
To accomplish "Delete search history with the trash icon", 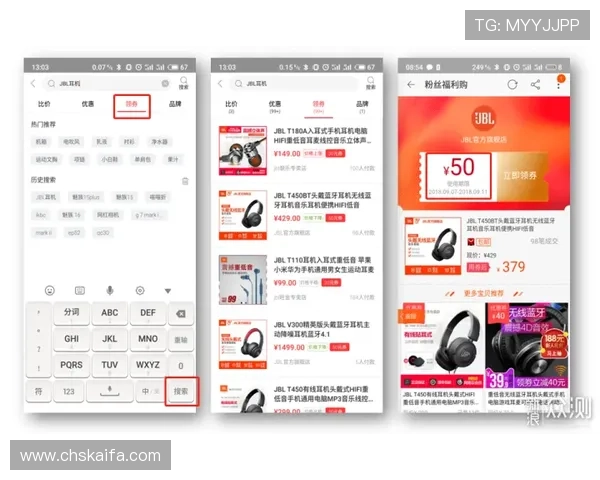I will (x=184, y=181).
